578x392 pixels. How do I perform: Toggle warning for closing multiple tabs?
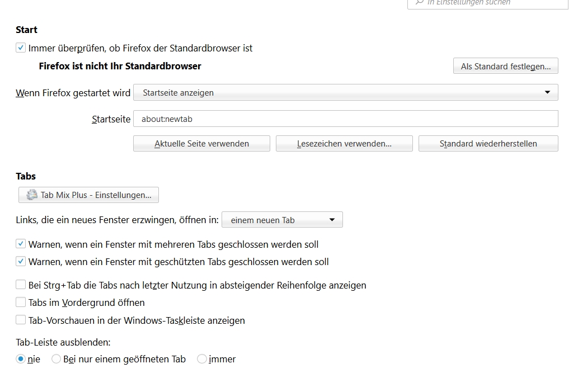[21, 243]
